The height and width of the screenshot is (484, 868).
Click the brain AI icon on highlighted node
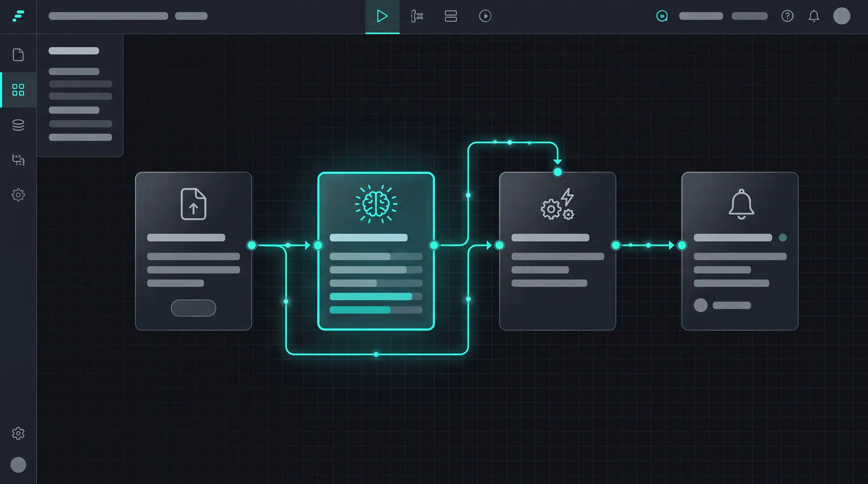(376, 204)
